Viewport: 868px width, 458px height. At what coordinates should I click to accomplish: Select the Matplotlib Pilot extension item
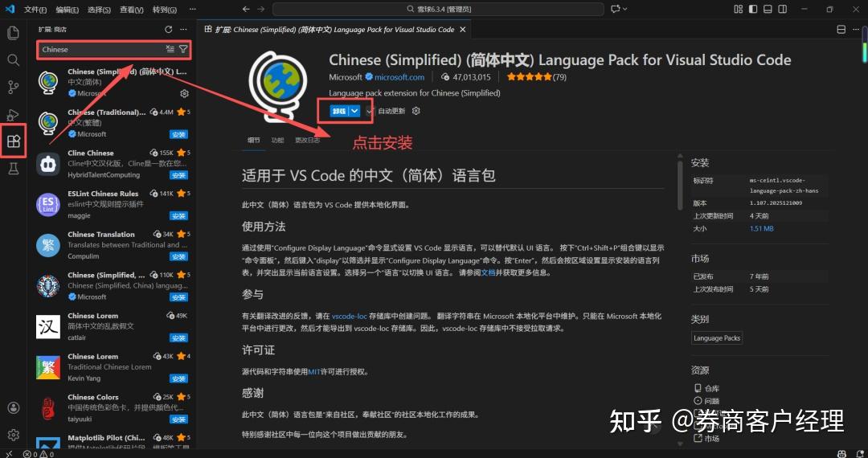click(113, 441)
